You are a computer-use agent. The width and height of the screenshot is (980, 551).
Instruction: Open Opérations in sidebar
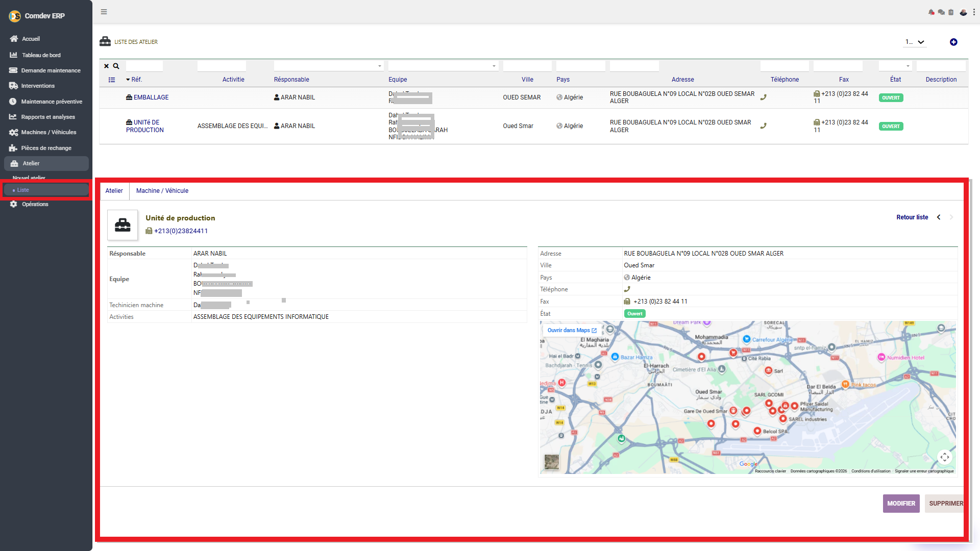tap(35, 205)
